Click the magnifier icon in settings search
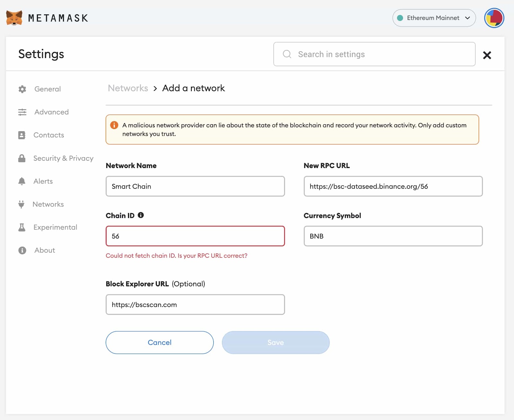The height and width of the screenshot is (420, 514). (x=287, y=54)
